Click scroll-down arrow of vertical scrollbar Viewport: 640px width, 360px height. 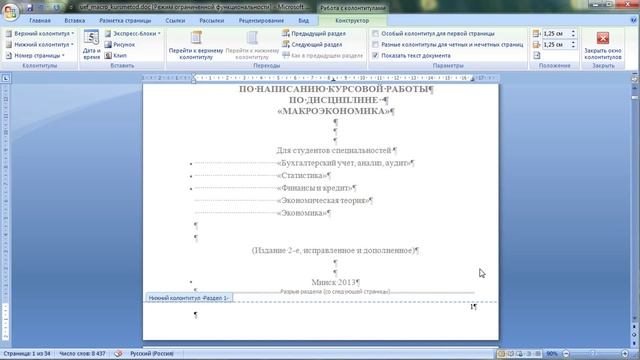(x=635, y=319)
